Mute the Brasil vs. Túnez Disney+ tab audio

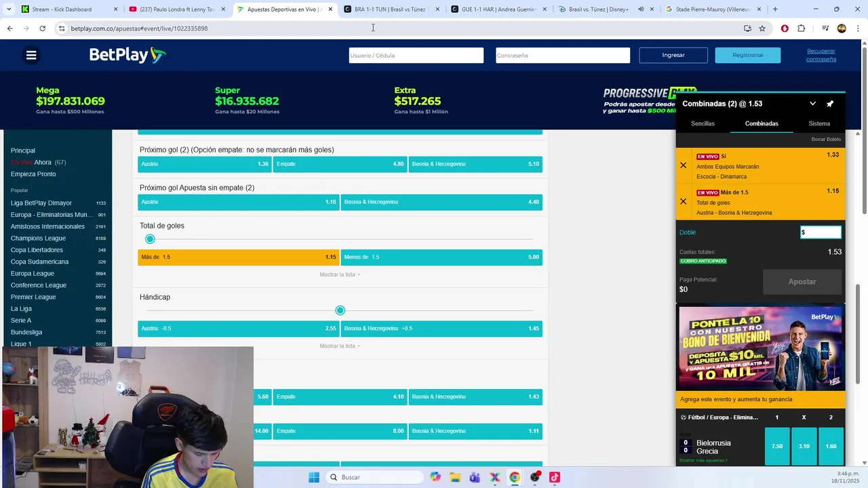[x=641, y=9]
